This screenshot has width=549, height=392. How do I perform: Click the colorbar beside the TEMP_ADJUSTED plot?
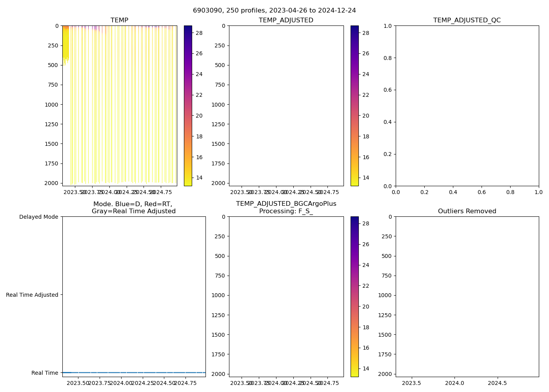click(x=354, y=106)
